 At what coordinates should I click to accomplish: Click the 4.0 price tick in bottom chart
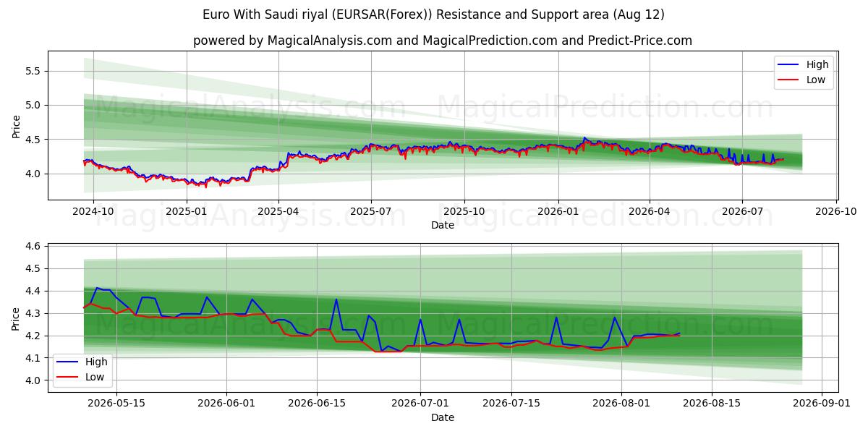[x=35, y=381]
